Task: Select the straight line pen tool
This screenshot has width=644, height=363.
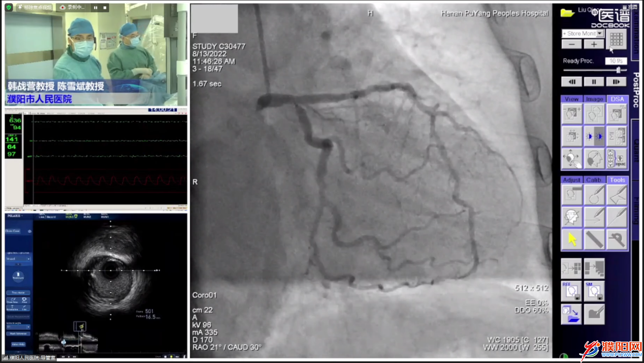Action: (x=617, y=217)
